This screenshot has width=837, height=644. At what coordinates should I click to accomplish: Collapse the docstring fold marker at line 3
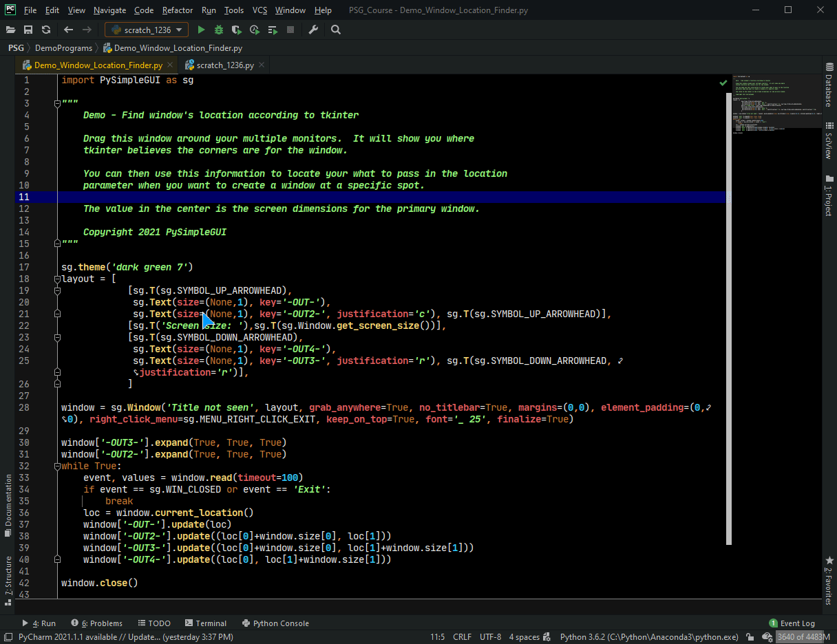(x=58, y=103)
